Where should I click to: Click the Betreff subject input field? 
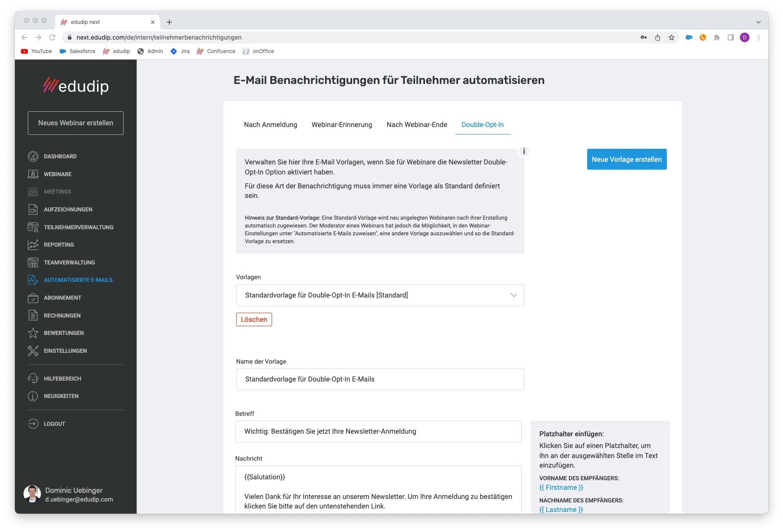coord(378,432)
